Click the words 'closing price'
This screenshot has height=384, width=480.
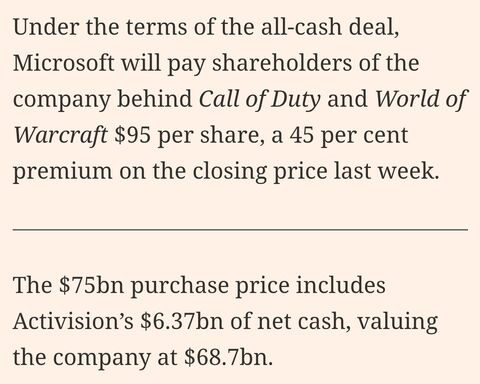pos(260,172)
